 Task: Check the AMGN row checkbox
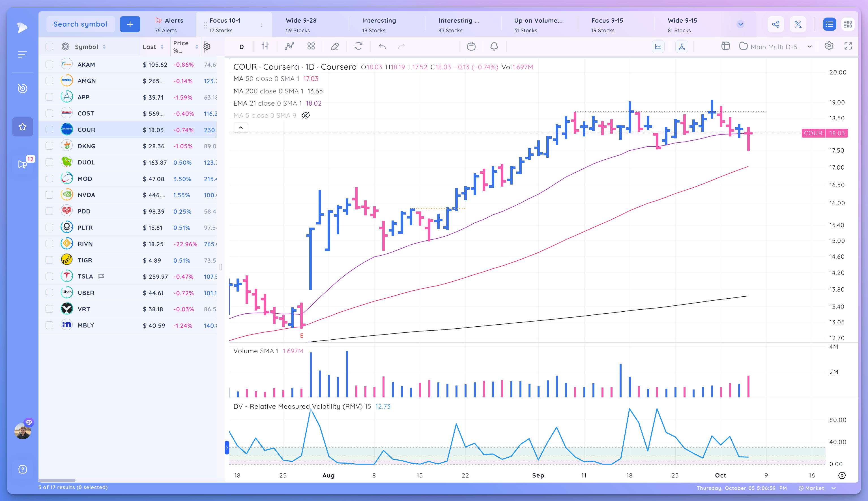tap(50, 80)
